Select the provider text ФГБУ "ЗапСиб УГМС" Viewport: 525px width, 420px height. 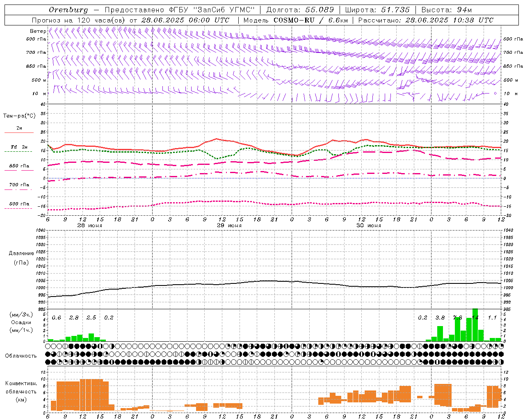click(212, 10)
